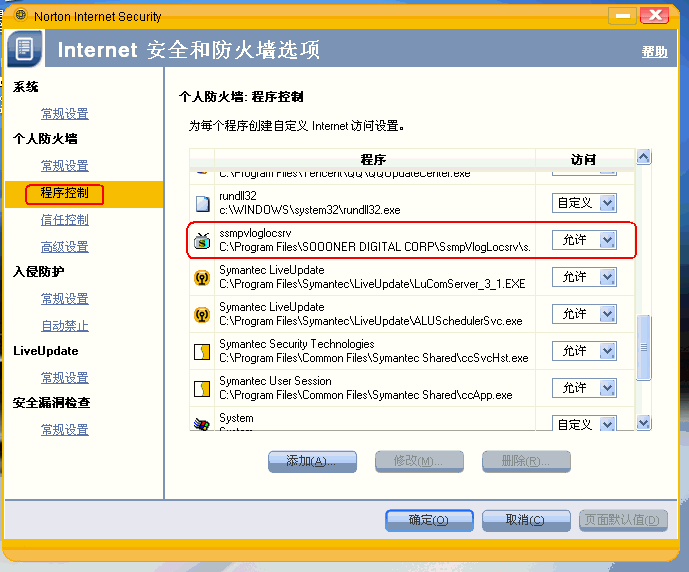The image size is (689, 572).
Task: Click scrollbar down arrow of program list
Action: [644, 423]
